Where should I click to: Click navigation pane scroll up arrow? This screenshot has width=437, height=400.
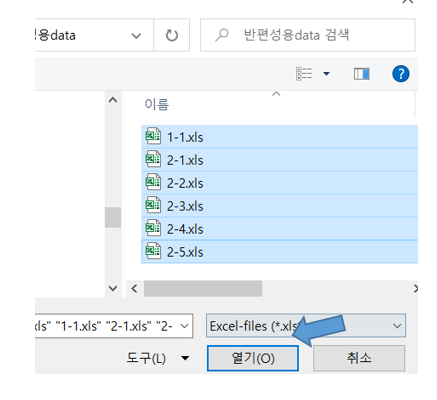pos(113,100)
